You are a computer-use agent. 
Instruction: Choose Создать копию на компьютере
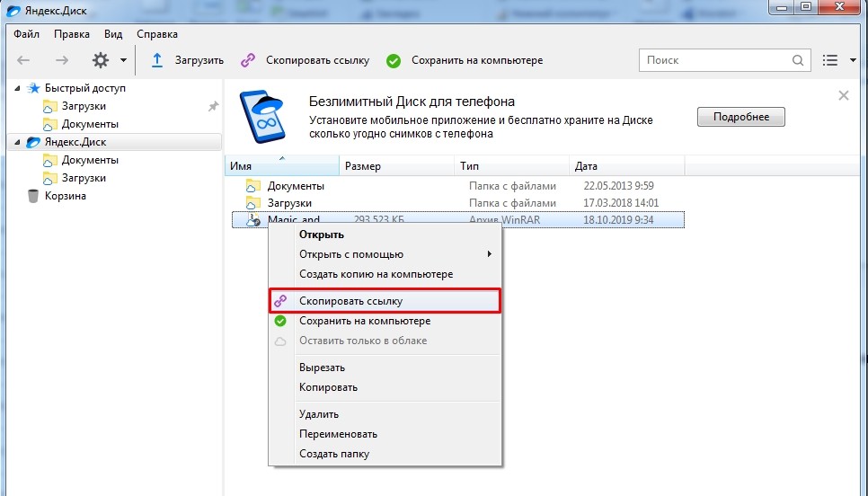[385, 274]
